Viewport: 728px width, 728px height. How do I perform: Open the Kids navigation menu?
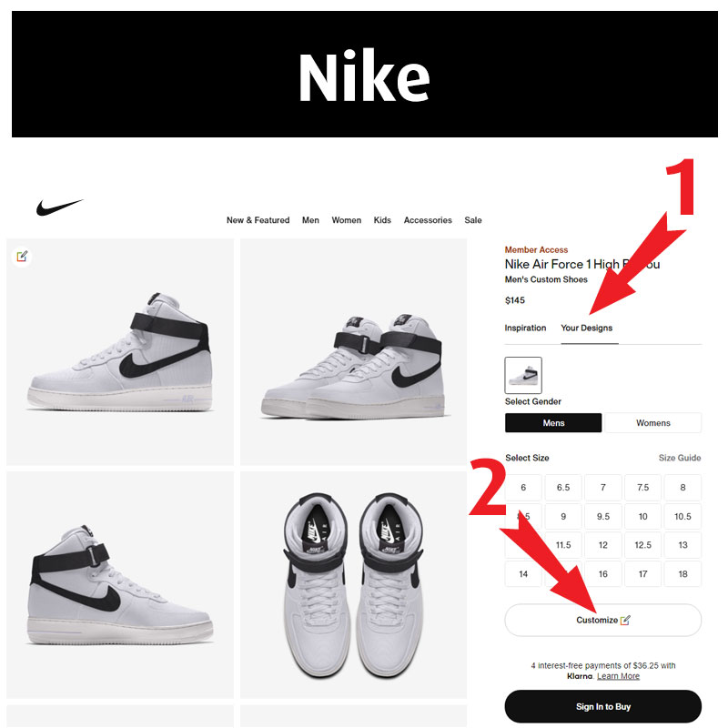coord(382,220)
